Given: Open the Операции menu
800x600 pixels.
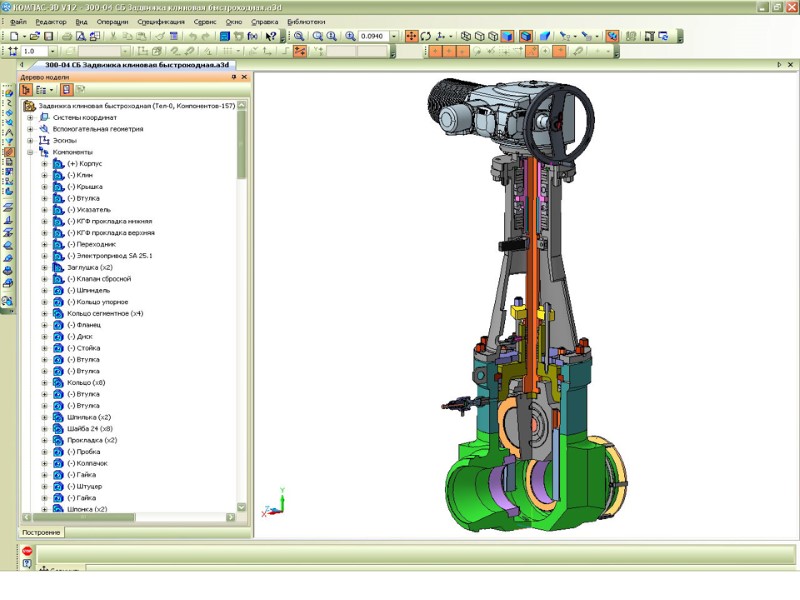Looking at the screenshot, I should (x=112, y=20).
